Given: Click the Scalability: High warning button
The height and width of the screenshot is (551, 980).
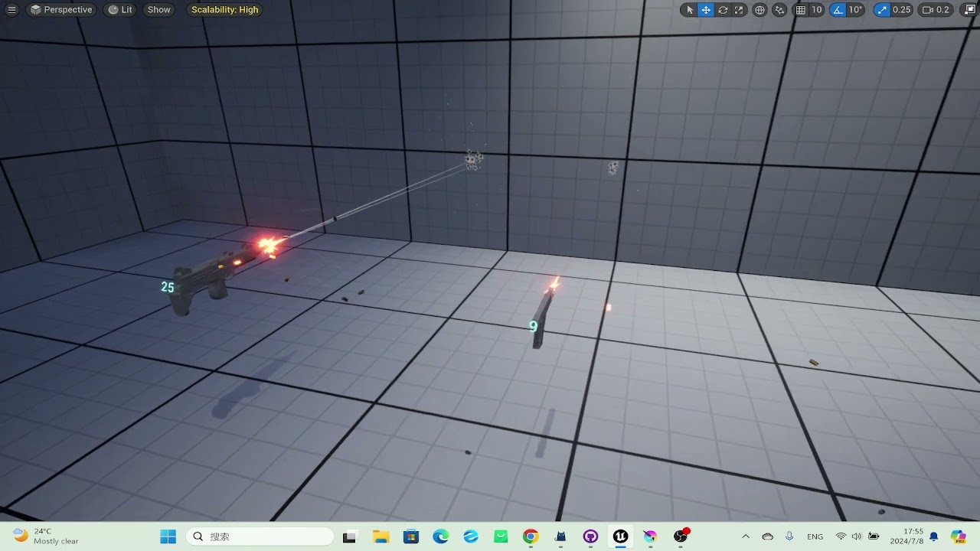Looking at the screenshot, I should [225, 10].
